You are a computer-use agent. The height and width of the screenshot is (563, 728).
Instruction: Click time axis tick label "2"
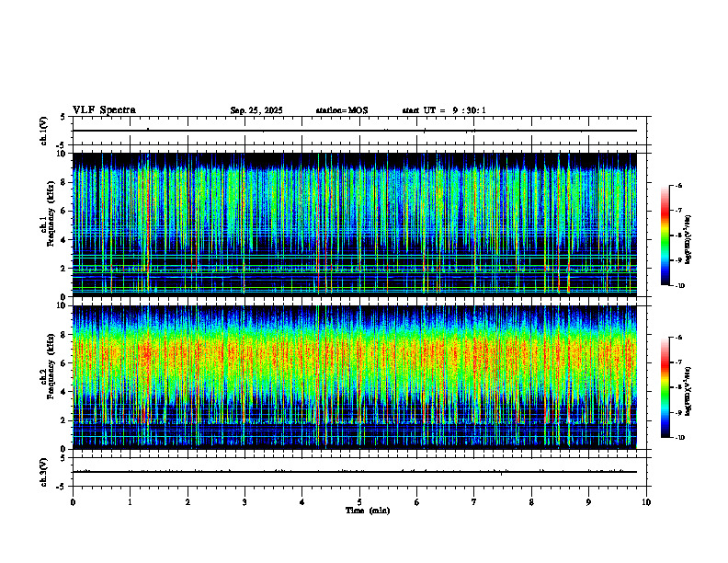188,502
